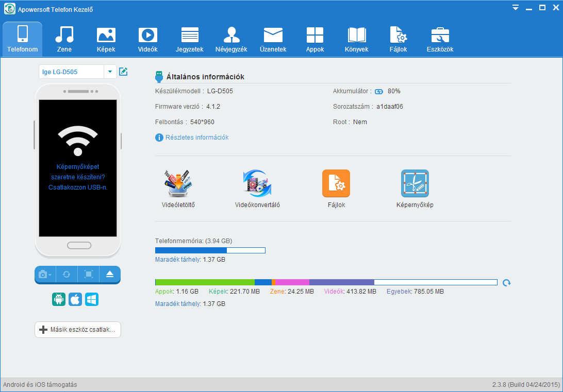Click the Egyebek: 785.05 MB label
The height and width of the screenshot is (392, 563).
click(415, 292)
